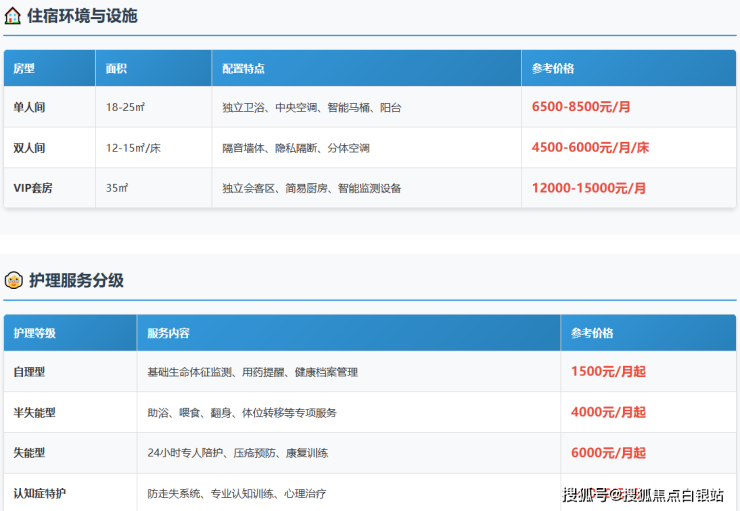Select the 单人间 row label
The width and height of the screenshot is (740, 511).
(x=29, y=107)
